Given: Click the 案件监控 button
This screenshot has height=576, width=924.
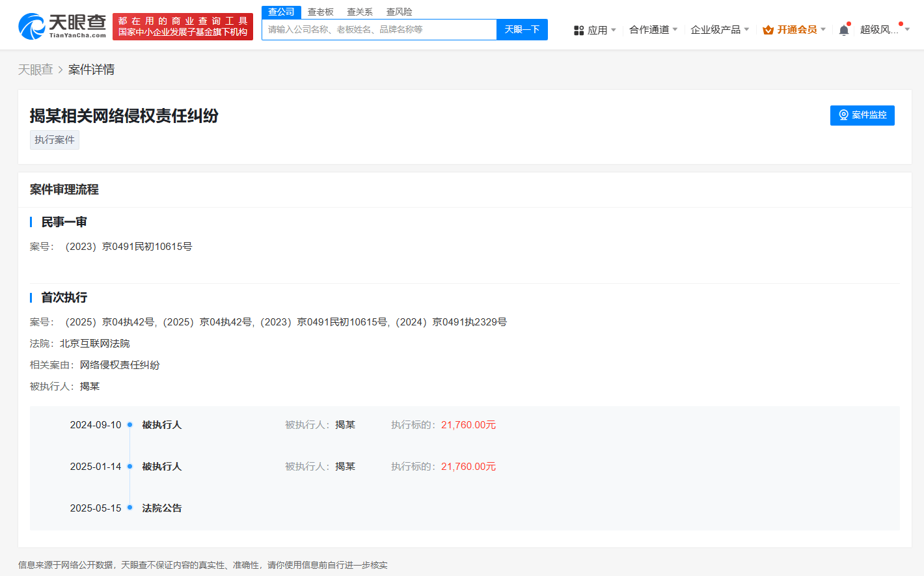Looking at the screenshot, I should click(862, 115).
